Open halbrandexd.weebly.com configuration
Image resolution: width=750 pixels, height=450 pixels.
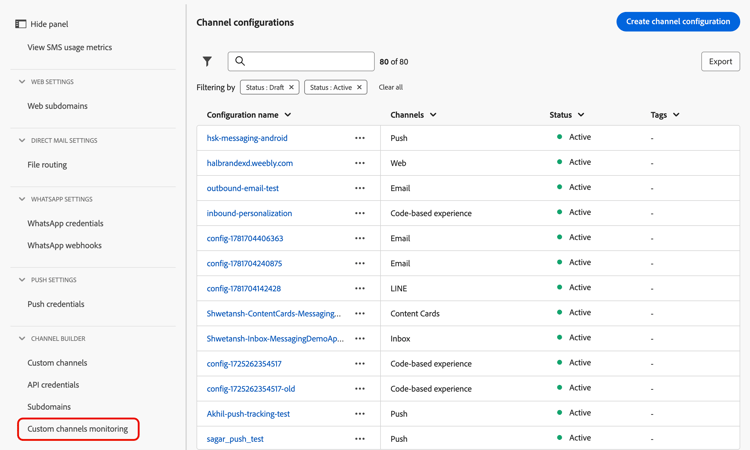pyautogui.click(x=250, y=163)
